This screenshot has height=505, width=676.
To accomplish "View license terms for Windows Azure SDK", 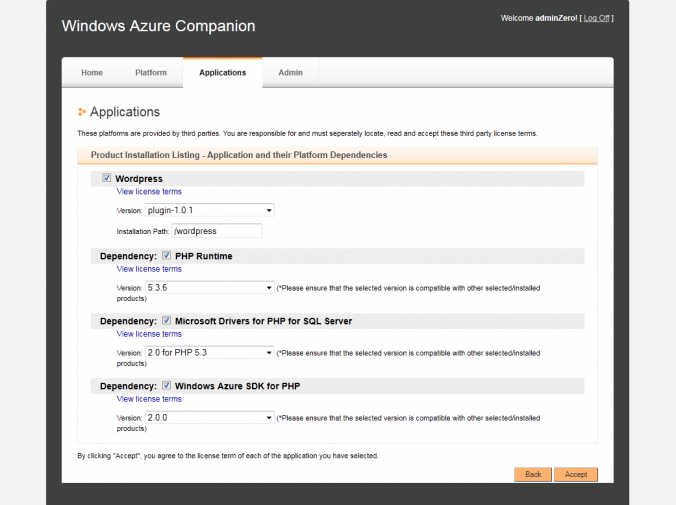I will pyautogui.click(x=149, y=399).
